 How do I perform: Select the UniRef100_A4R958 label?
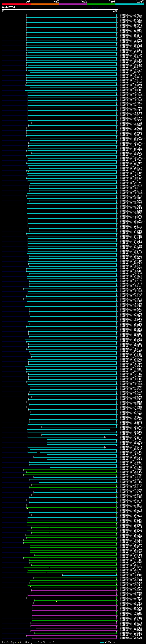tap(131, 490)
